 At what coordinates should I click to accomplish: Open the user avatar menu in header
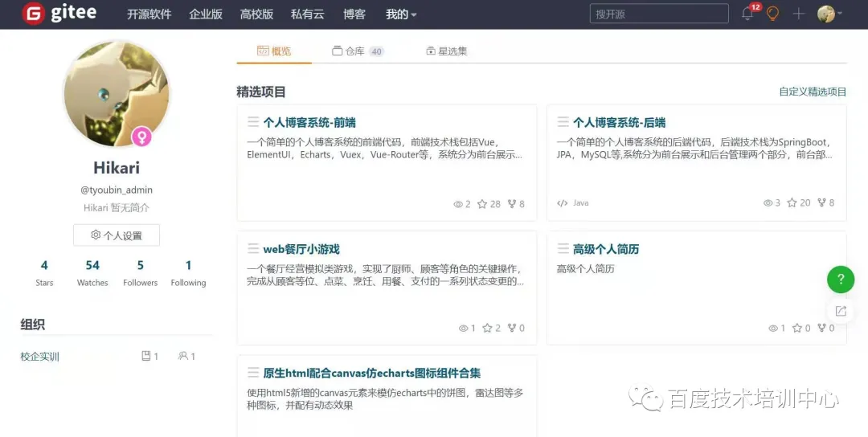click(829, 14)
